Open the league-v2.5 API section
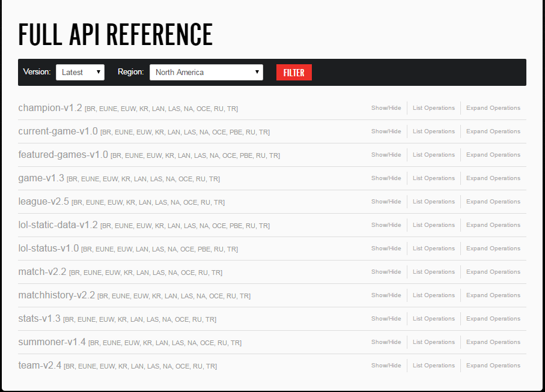 click(43, 202)
